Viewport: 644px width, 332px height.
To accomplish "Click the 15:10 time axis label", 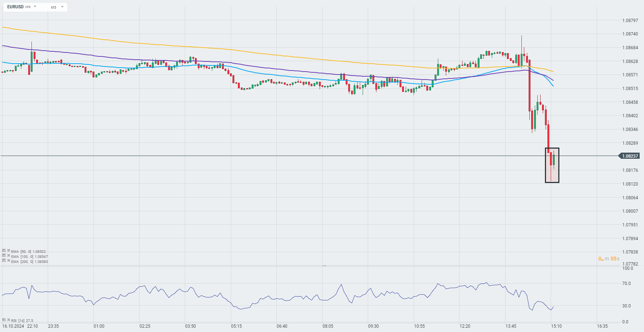I will point(556,326).
